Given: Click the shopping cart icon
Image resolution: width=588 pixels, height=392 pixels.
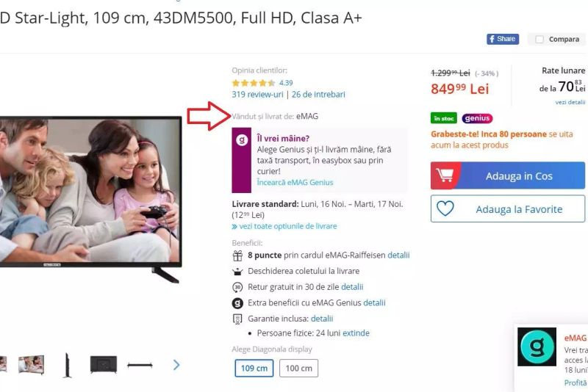Looking at the screenshot, I should pos(445,175).
